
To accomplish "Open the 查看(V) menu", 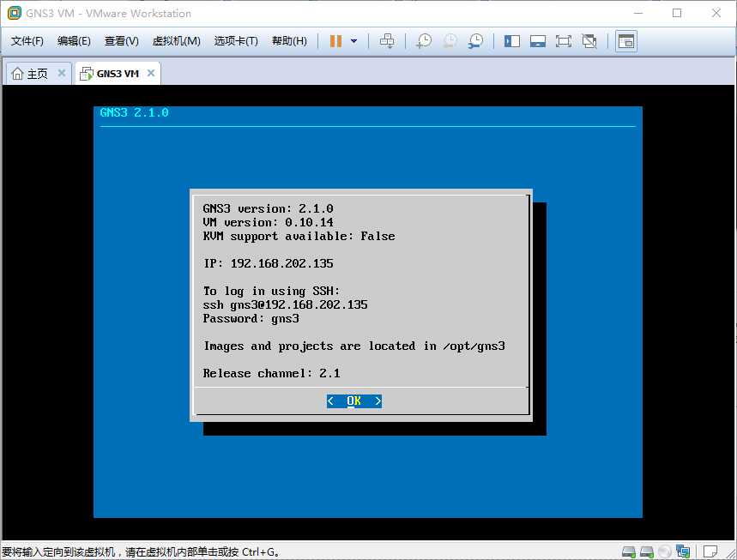I will 121,41.
